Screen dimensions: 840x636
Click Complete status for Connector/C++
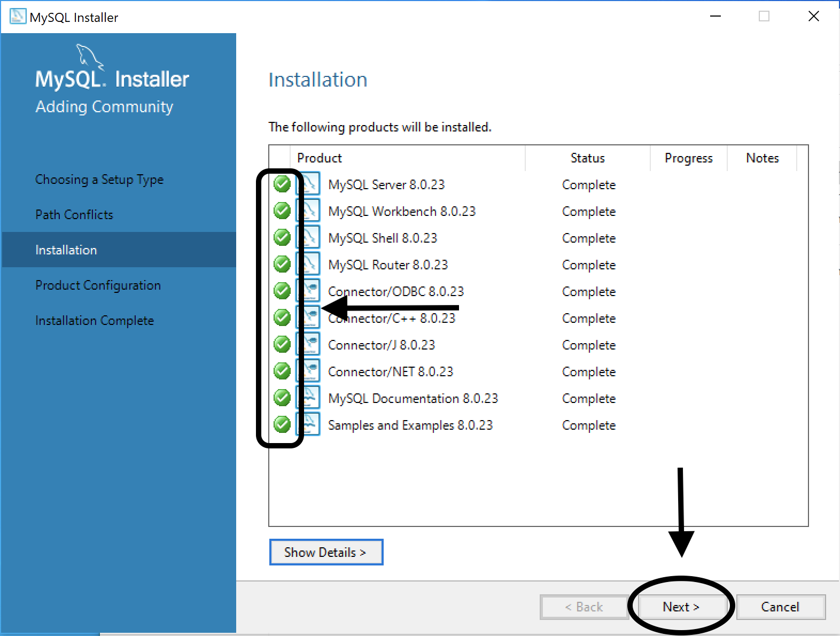click(x=589, y=319)
